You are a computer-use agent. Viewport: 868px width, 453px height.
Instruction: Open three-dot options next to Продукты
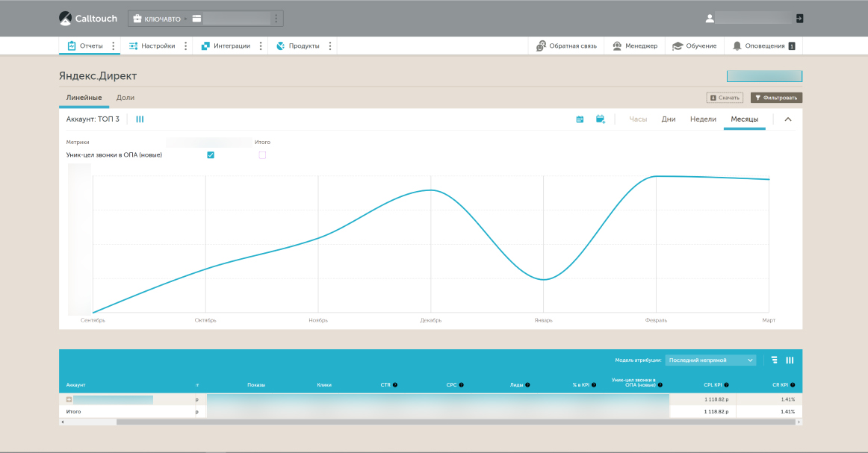click(x=330, y=46)
